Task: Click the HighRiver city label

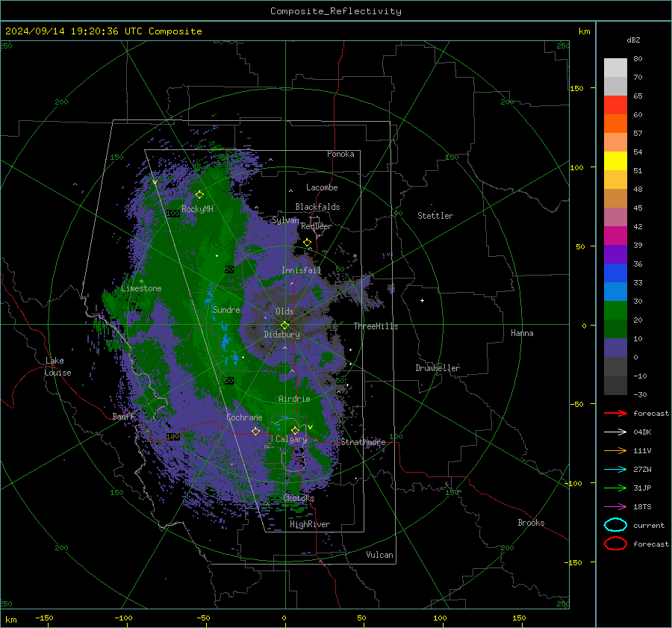Action: click(x=310, y=524)
